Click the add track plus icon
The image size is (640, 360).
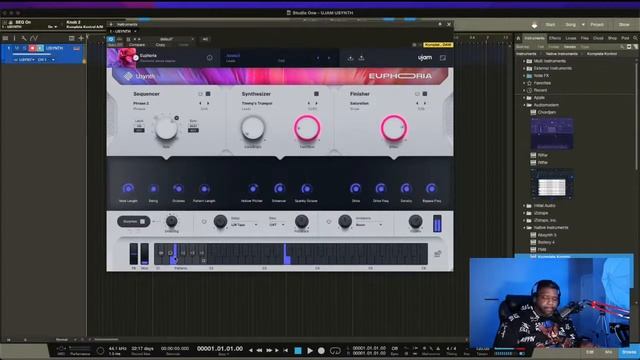point(81,38)
